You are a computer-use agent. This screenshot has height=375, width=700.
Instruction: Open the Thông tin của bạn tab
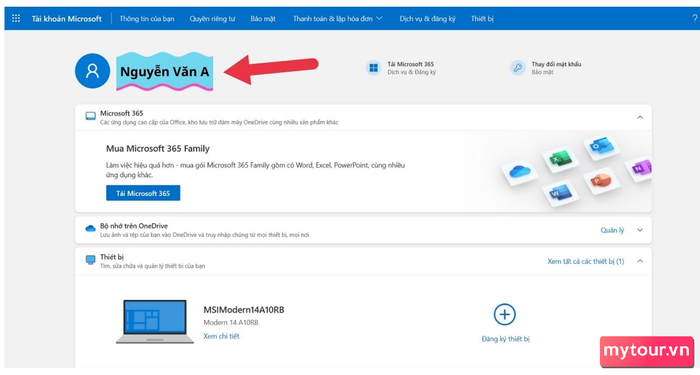147,18
